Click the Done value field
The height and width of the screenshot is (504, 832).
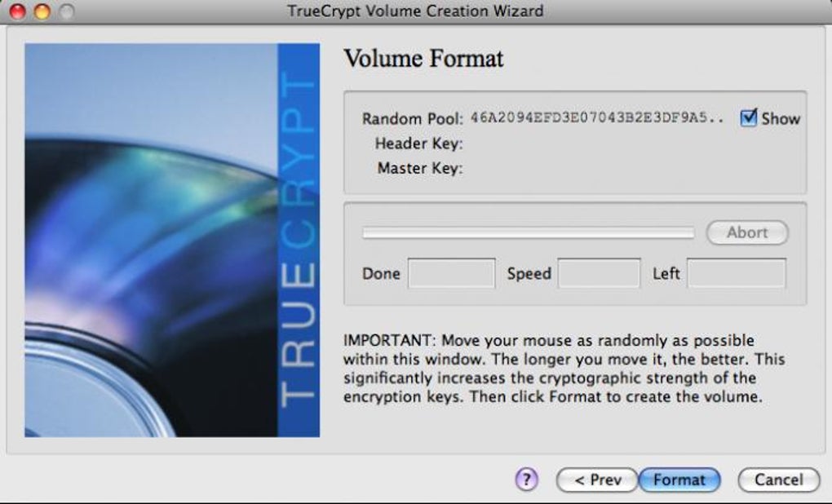(x=452, y=273)
